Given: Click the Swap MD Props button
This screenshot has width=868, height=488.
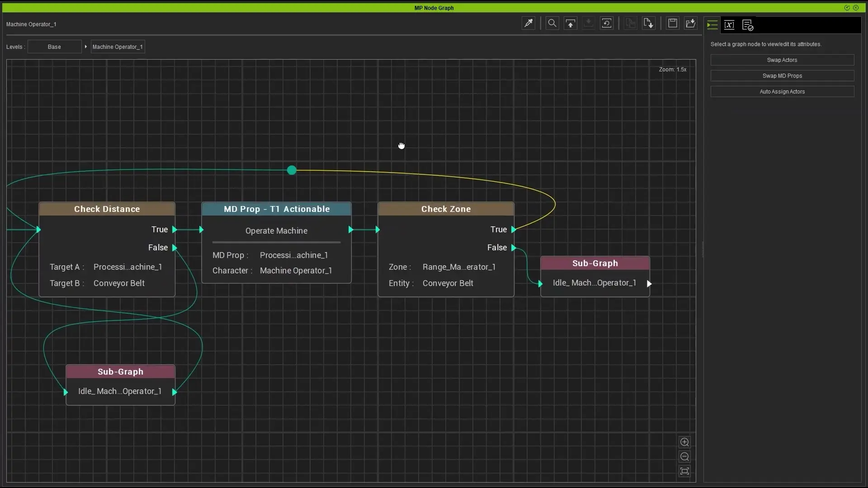Looking at the screenshot, I should tap(782, 75).
